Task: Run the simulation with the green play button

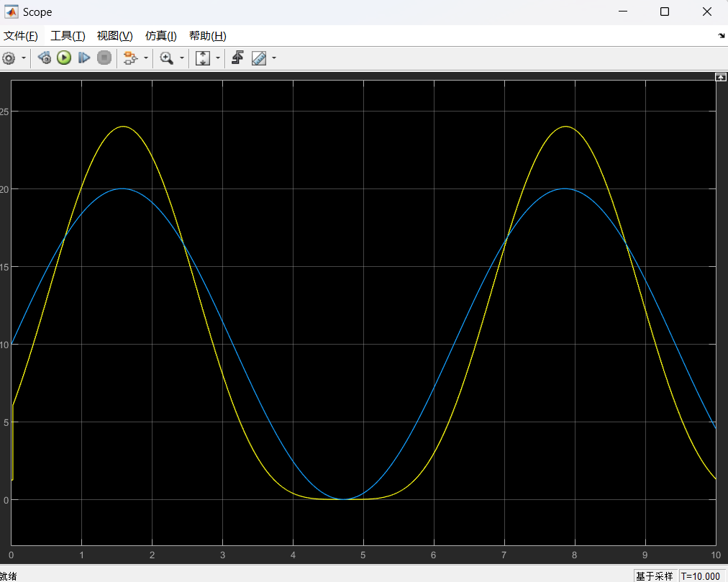Action: [64, 58]
